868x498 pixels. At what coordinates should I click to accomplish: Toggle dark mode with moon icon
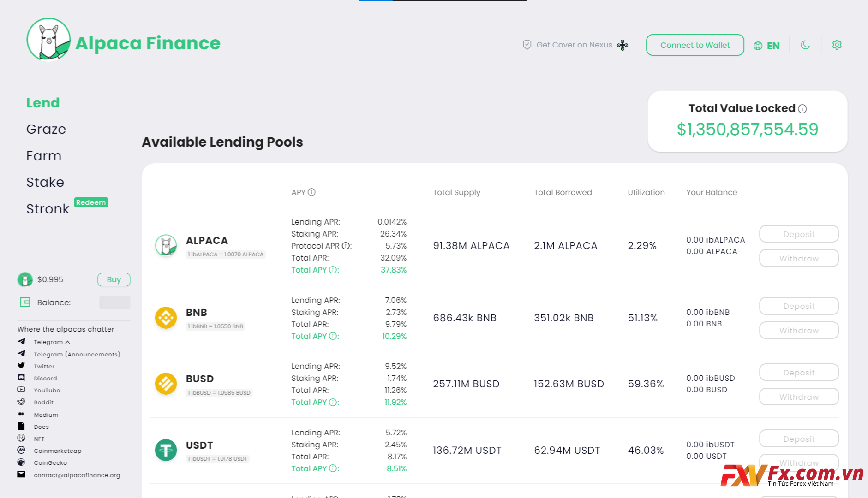point(805,45)
